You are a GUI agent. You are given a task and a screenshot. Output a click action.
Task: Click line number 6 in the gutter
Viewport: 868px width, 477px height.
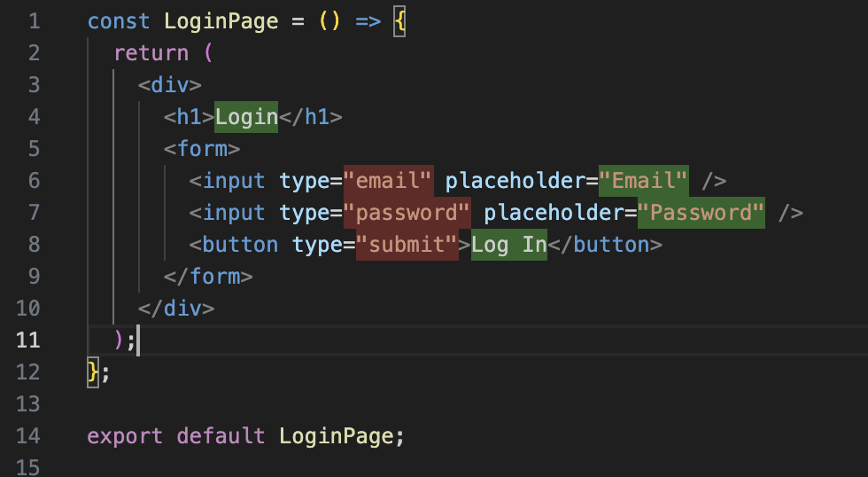click(x=35, y=181)
